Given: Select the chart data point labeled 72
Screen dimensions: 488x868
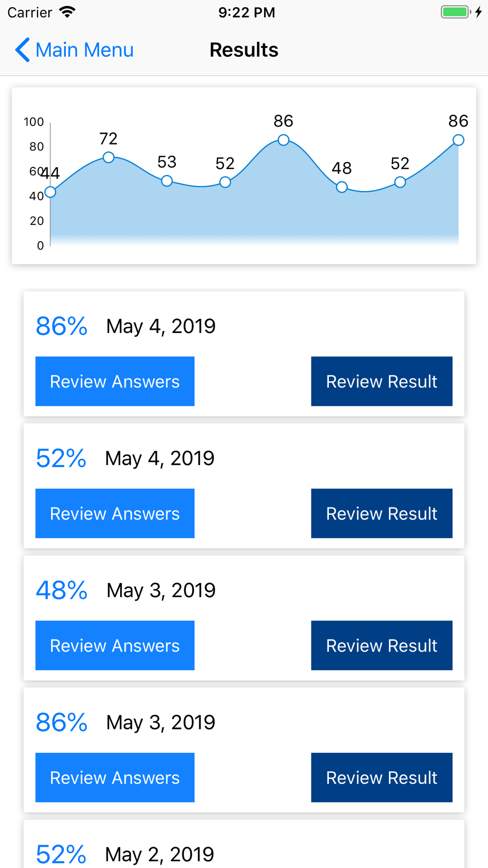Looking at the screenshot, I should click(x=108, y=157).
